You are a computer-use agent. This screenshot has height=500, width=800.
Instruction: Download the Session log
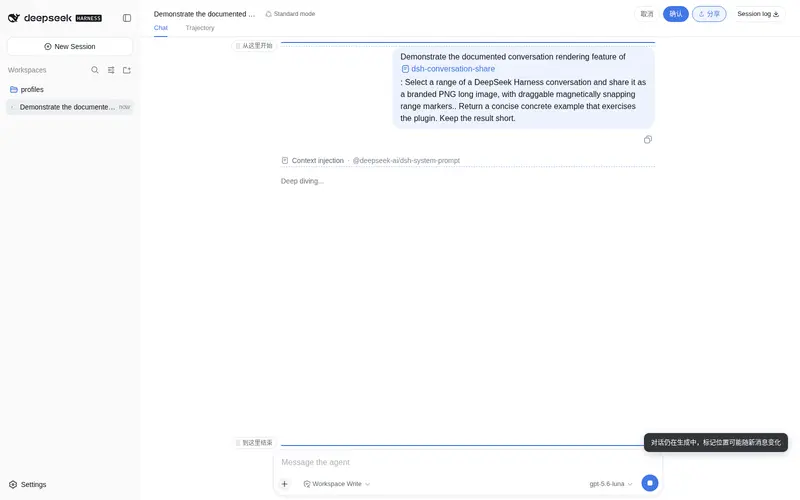click(x=758, y=14)
